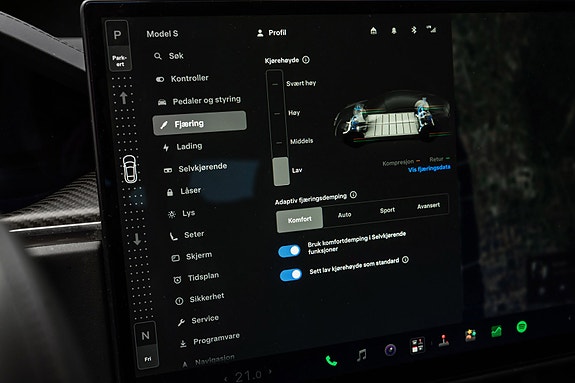Select Sport damping mode
This screenshot has height=383, width=575.
[387, 210]
